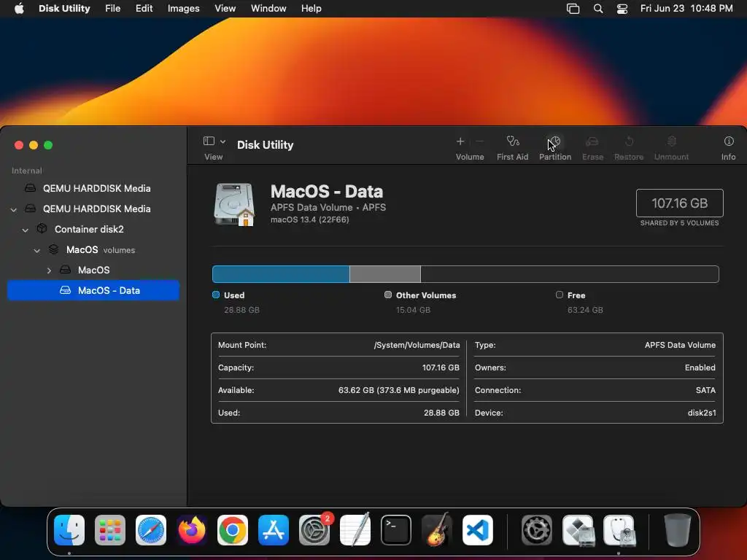The height and width of the screenshot is (560, 747).
Task: Select the MacOS volumes group row
Action: pyautogui.click(x=93, y=249)
